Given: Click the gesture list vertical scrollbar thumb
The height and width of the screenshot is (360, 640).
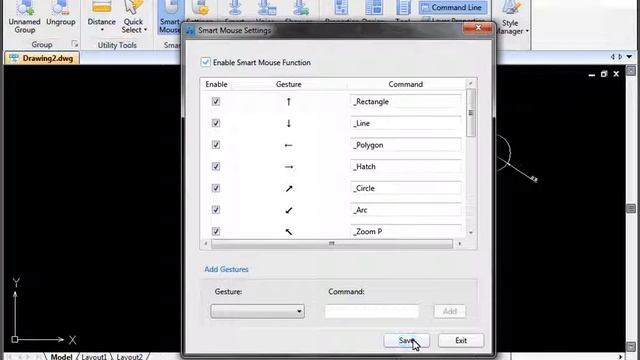Looking at the screenshot, I should [x=471, y=113].
